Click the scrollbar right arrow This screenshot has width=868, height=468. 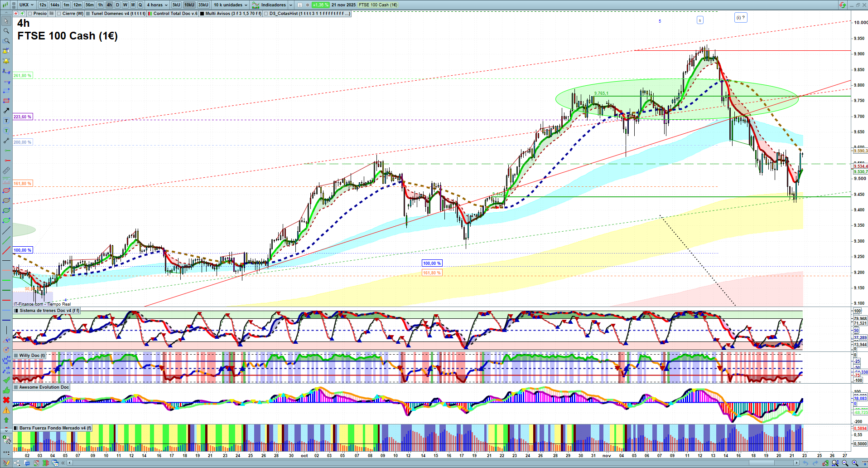coord(797,463)
